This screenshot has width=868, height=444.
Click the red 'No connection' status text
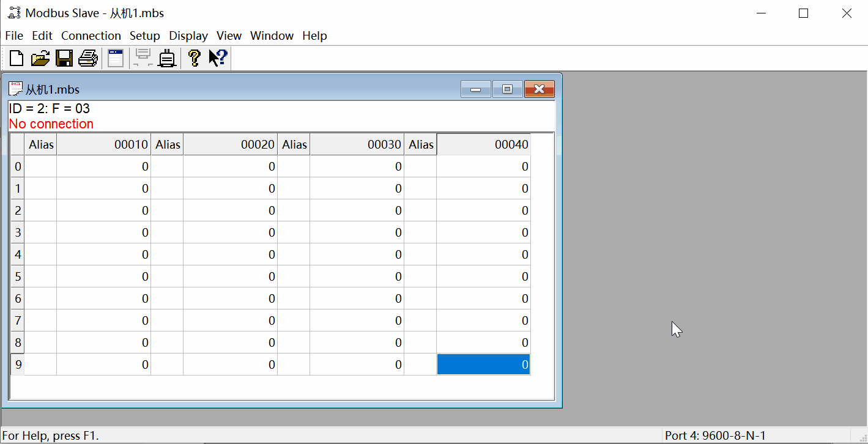pyautogui.click(x=51, y=124)
